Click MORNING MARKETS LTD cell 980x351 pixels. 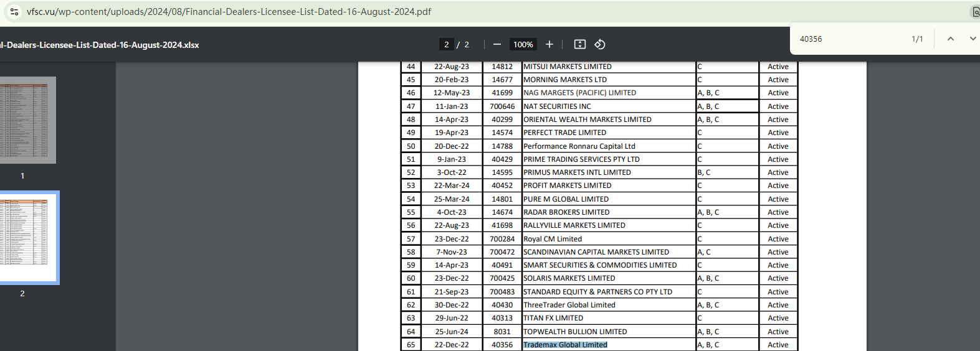coord(608,80)
